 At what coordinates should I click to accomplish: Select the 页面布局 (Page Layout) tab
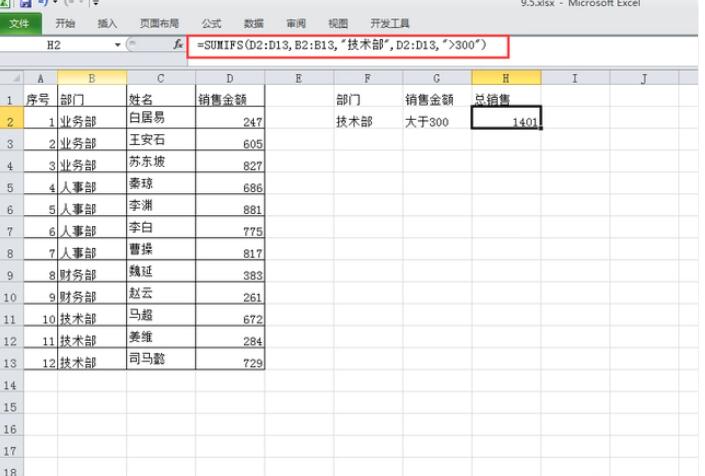click(159, 23)
